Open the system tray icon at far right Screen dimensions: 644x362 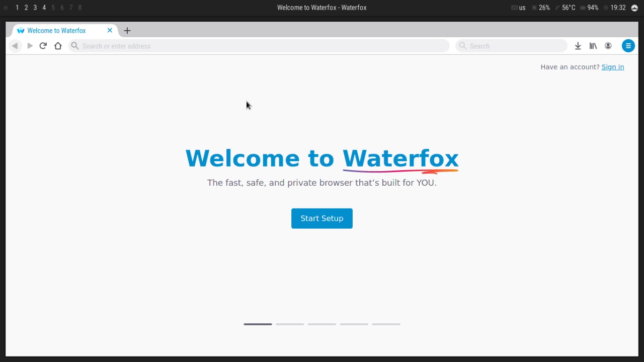634,8
